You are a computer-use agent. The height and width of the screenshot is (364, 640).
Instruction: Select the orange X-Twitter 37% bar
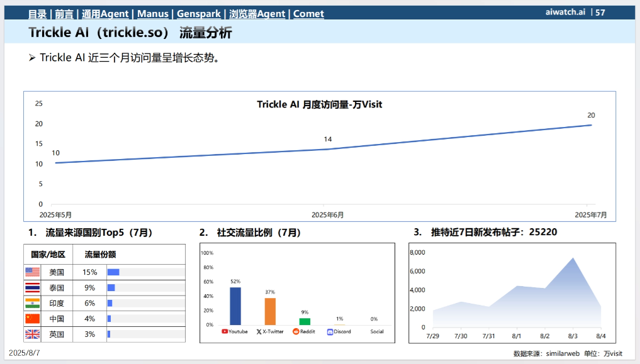pos(270,311)
